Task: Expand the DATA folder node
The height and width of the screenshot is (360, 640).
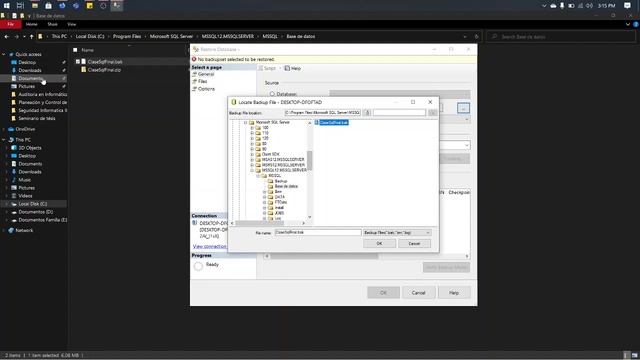Action: pyautogui.click(x=264, y=197)
